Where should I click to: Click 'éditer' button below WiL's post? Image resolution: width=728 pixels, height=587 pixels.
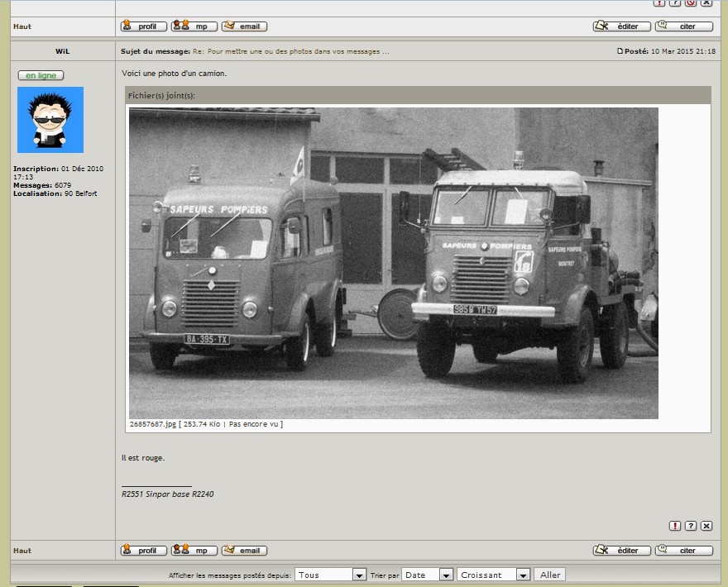[622, 551]
